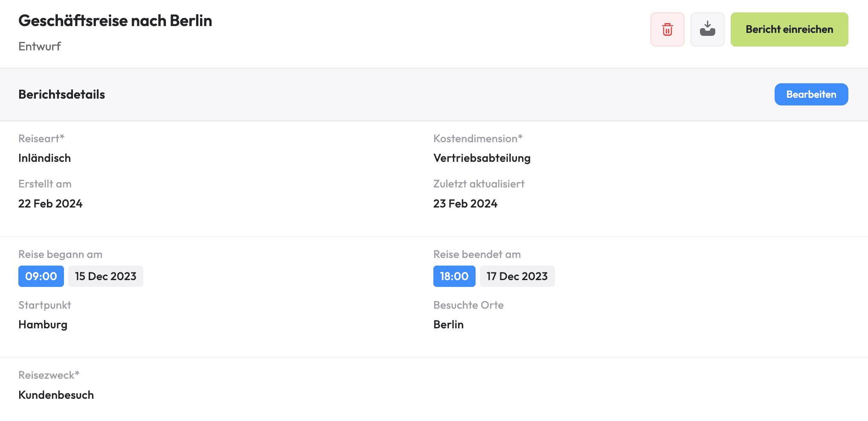Click the Berlin visited places value

click(448, 325)
